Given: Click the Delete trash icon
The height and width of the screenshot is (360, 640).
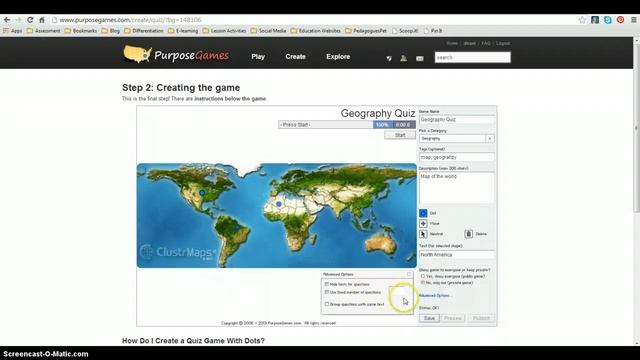Looking at the screenshot, I should click(469, 234).
